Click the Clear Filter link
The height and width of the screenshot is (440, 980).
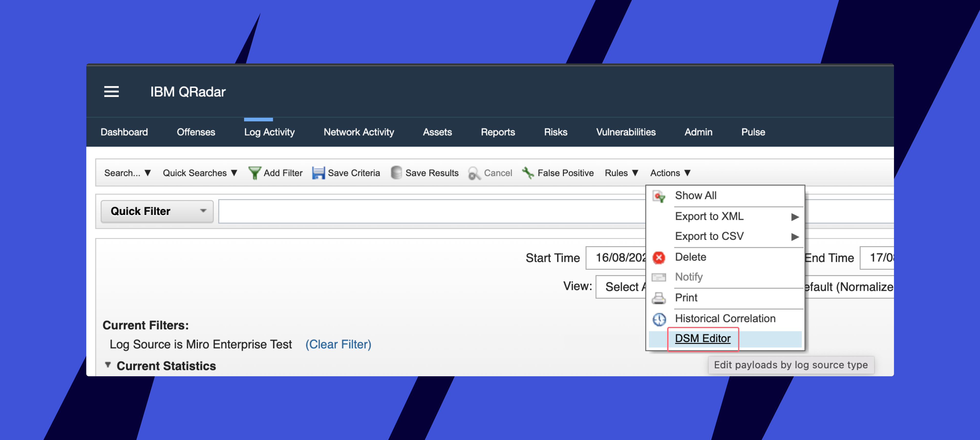tap(338, 344)
